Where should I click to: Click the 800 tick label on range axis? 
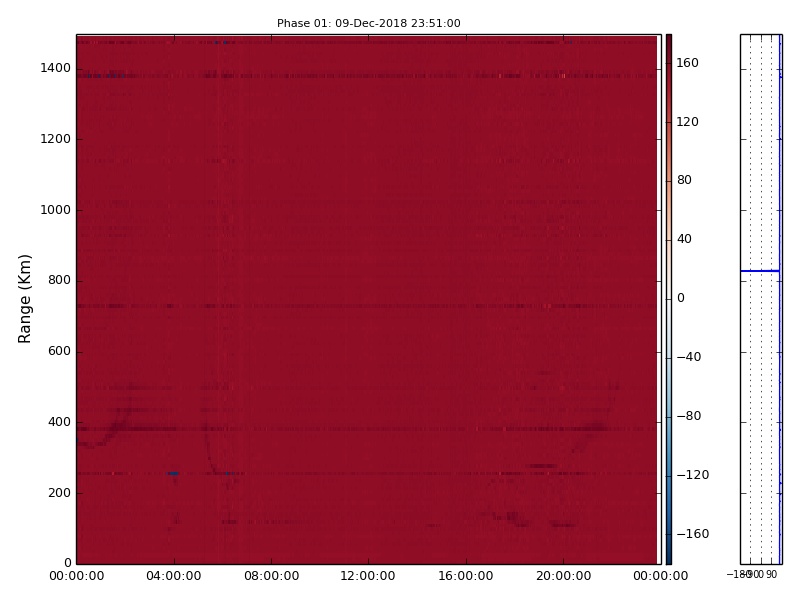(59, 280)
